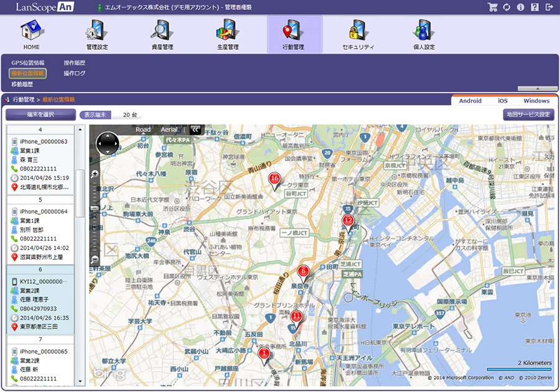This screenshot has width=560, height=392.
Task: Click the refresh icon in header
Action: coord(506,7)
